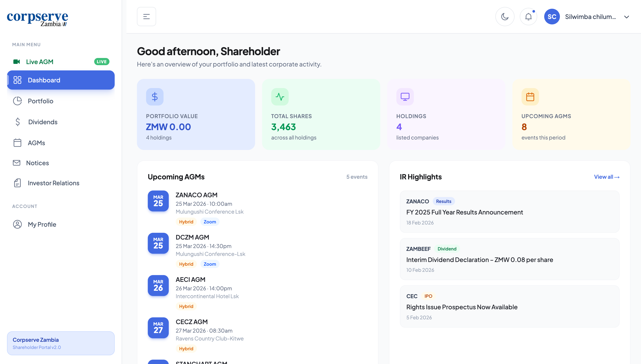The image size is (641, 364).
Task: Open notifications via the bell icon
Action: tap(528, 17)
